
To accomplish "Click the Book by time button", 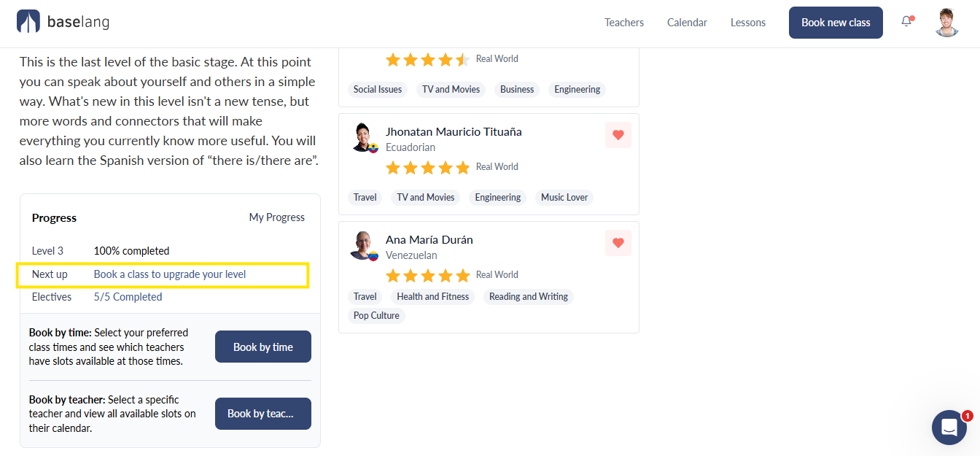I will coord(263,347).
